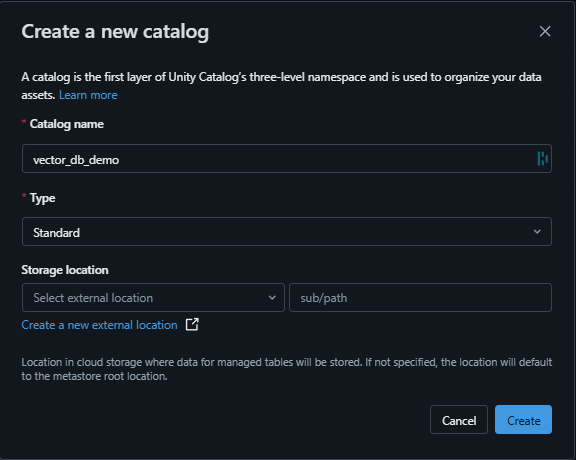Click the password manager icon in Catalog name field
The image size is (576, 460).
coord(543,159)
